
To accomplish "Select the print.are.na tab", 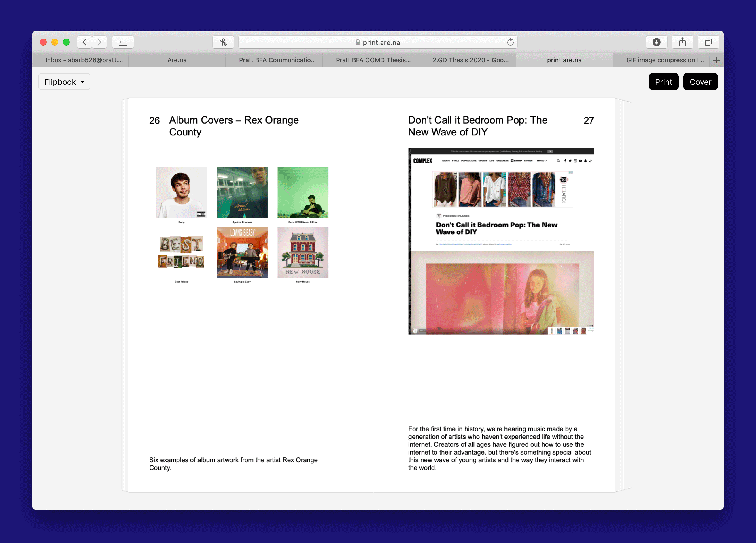I will tap(564, 60).
